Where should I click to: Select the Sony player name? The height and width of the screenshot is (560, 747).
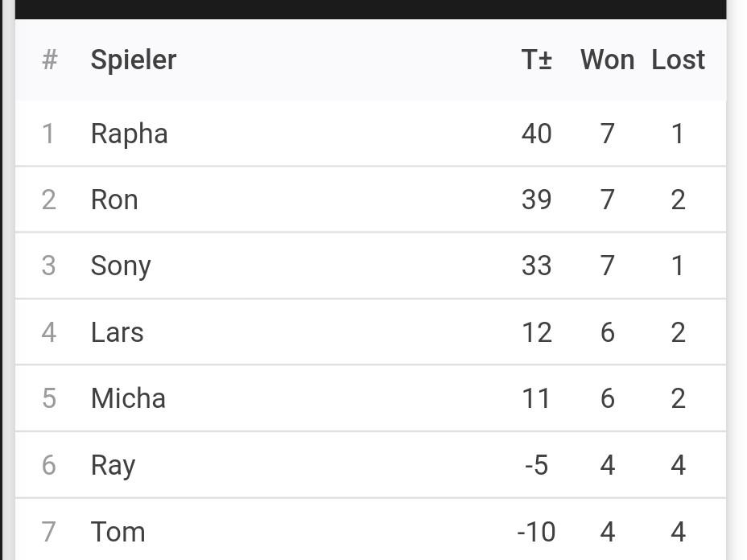point(121,266)
